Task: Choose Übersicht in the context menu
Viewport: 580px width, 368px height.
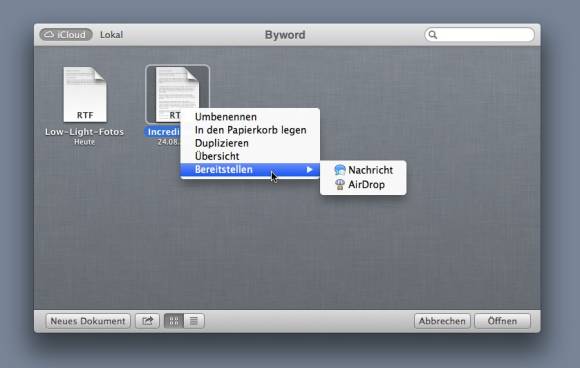Action: pos(250,156)
